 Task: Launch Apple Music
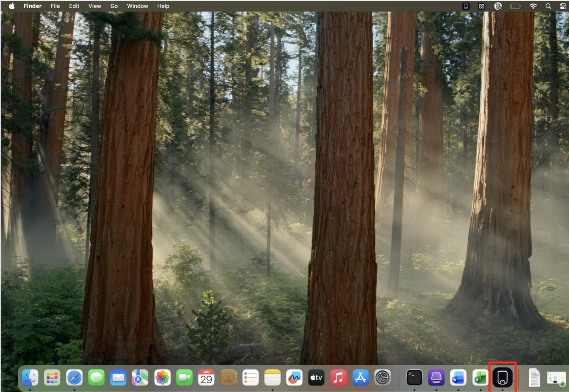[x=338, y=378]
